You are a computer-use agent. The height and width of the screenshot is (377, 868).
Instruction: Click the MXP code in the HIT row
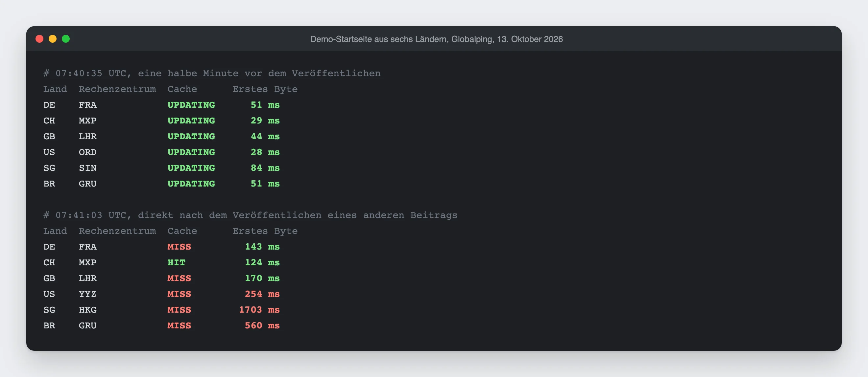click(x=87, y=263)
